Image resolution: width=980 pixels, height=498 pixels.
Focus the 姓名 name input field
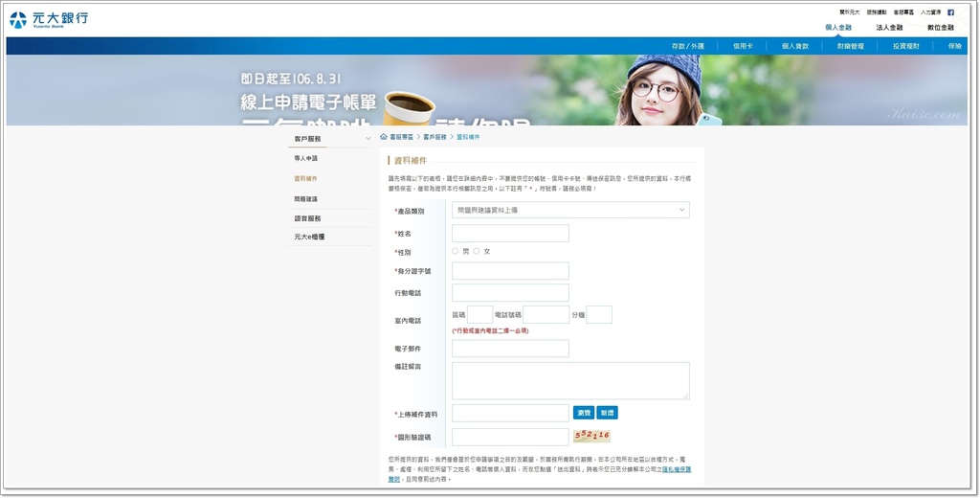coord(510,234)
